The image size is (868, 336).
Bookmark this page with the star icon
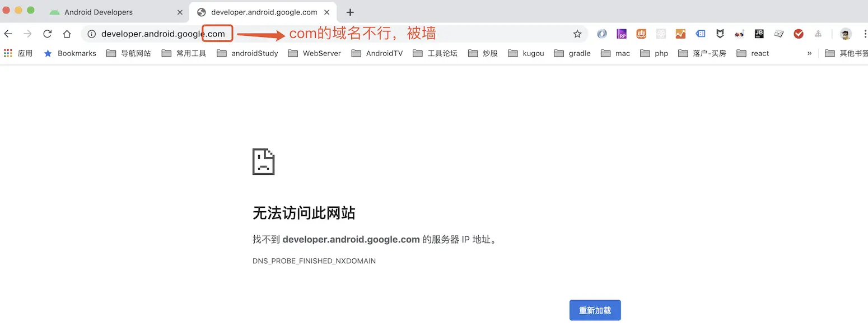(577, 34)
